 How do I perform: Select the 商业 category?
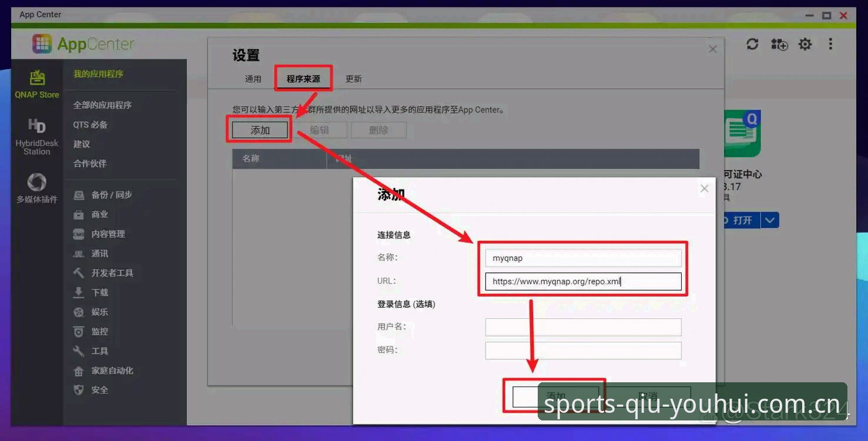click(x=91, y=214)
